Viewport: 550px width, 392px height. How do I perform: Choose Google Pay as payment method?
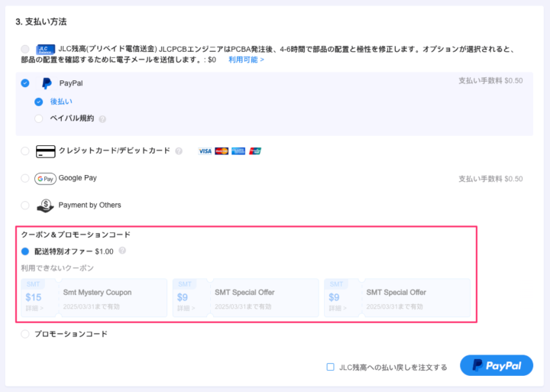(26, 179)
